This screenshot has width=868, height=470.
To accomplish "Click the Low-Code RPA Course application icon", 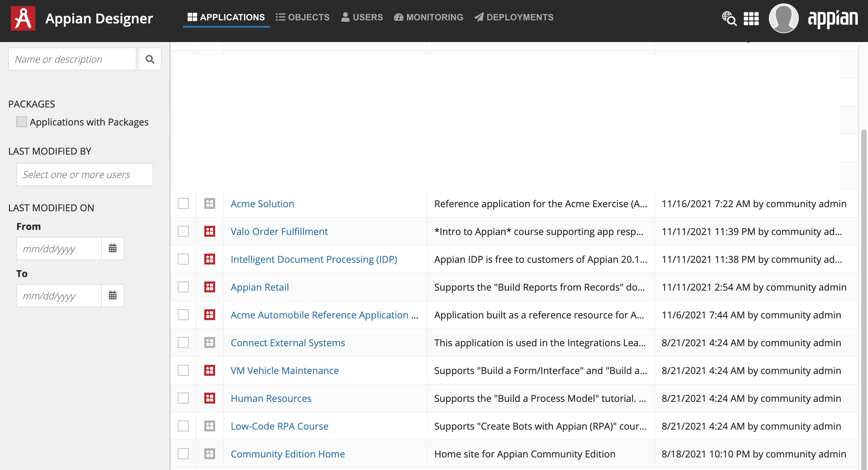I will click(210, 426).
